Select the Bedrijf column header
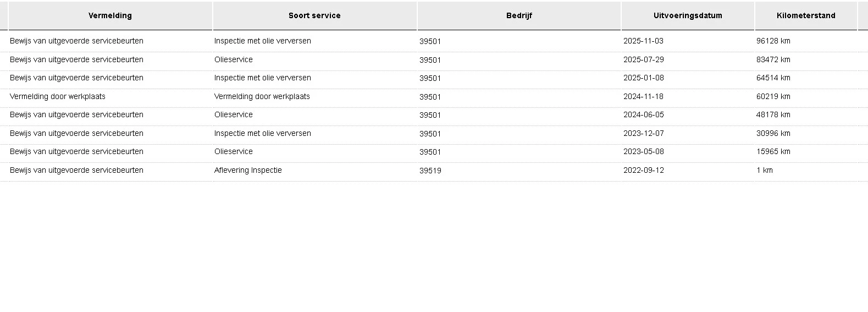Image resolution: width=868 pixels, height=312 pixels. click(519, 15)
